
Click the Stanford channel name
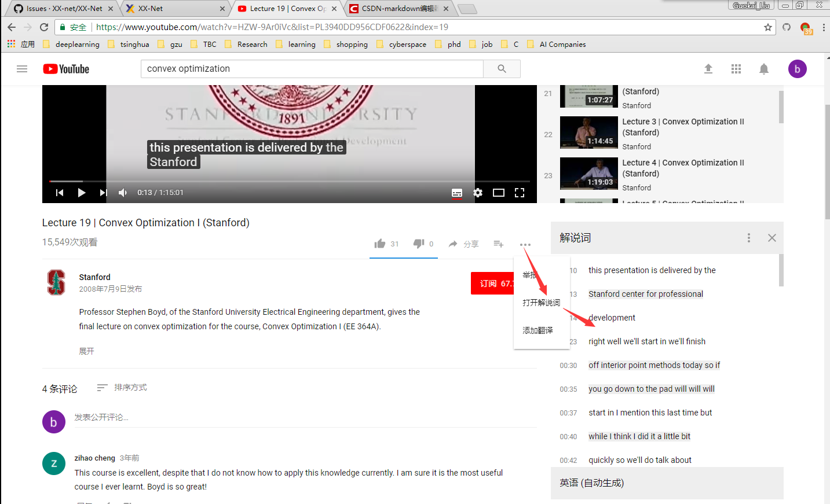coord(94,277)
